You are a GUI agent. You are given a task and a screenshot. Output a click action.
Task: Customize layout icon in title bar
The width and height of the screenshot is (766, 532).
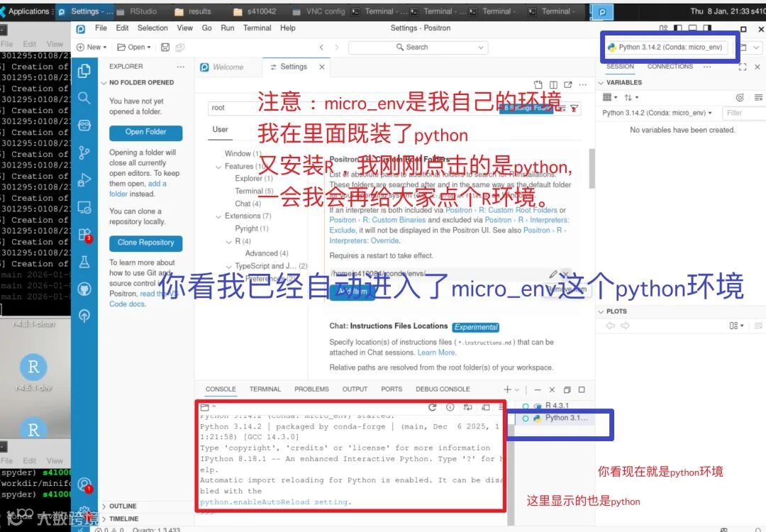point(663,28)
